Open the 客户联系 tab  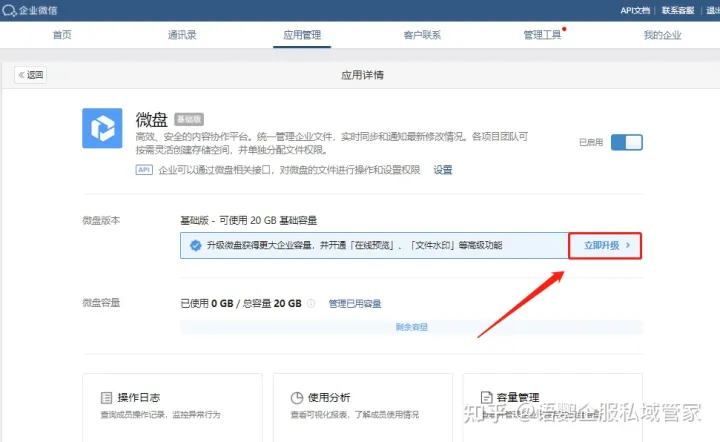point(422,35)
